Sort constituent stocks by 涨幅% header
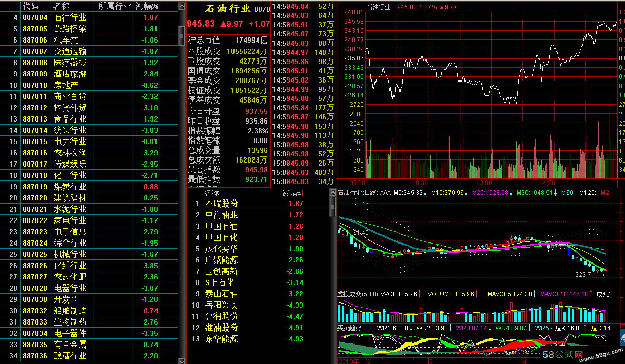The width and height of the screenshot is (625, 364). click(x=293, y=193)
